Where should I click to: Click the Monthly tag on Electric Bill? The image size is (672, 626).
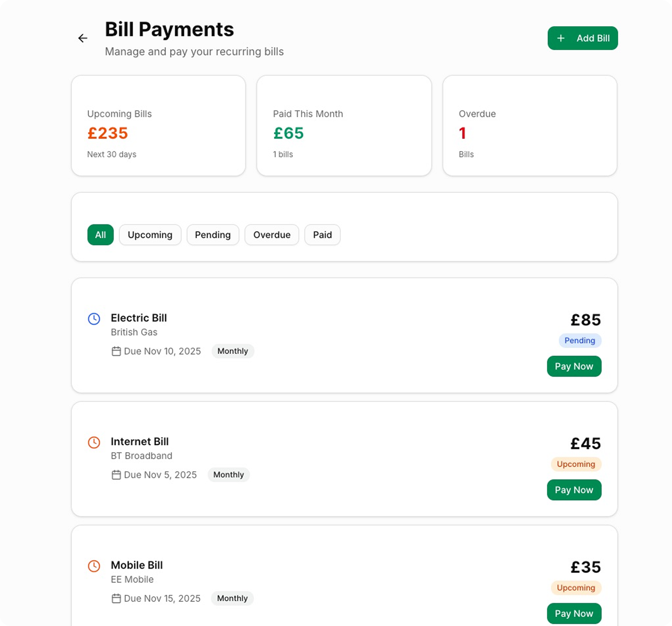point(232,351)
